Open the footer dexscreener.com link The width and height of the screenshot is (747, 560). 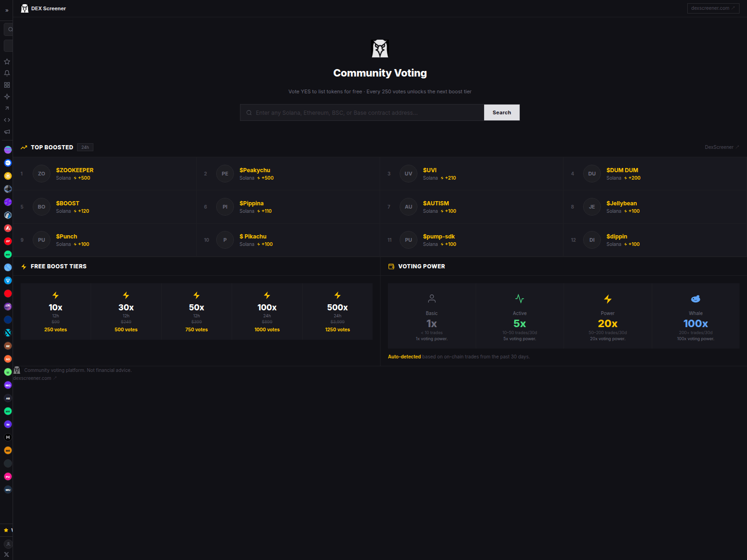[35, 378]
